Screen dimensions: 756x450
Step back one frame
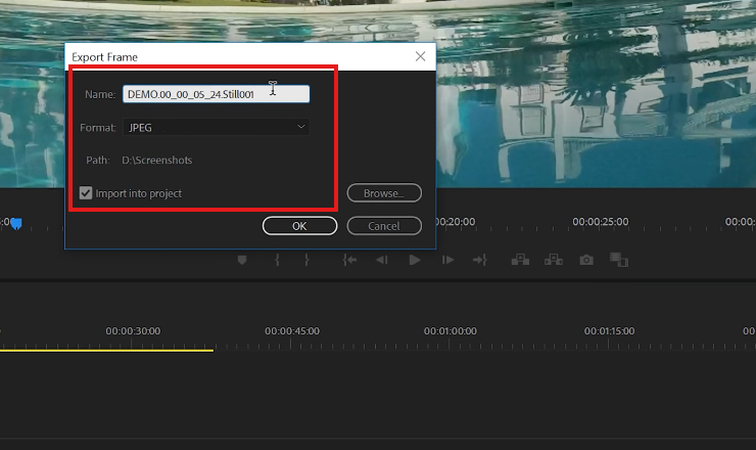coord(382,260)
